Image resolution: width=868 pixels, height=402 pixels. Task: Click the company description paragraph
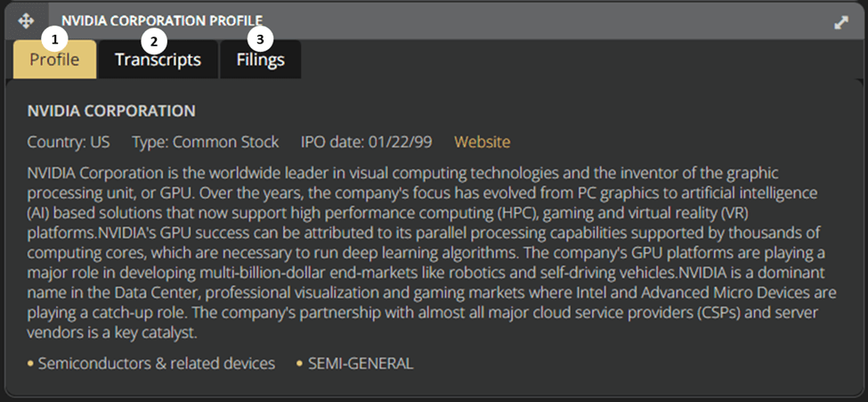tap(432, 253)
